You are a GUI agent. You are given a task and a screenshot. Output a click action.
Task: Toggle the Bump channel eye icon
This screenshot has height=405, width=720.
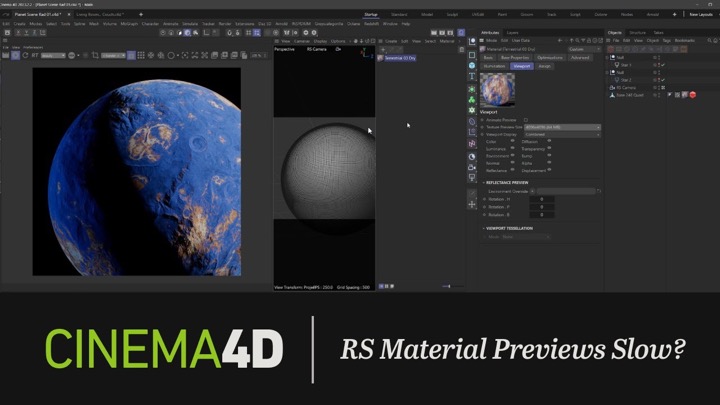tap(549, 156)
